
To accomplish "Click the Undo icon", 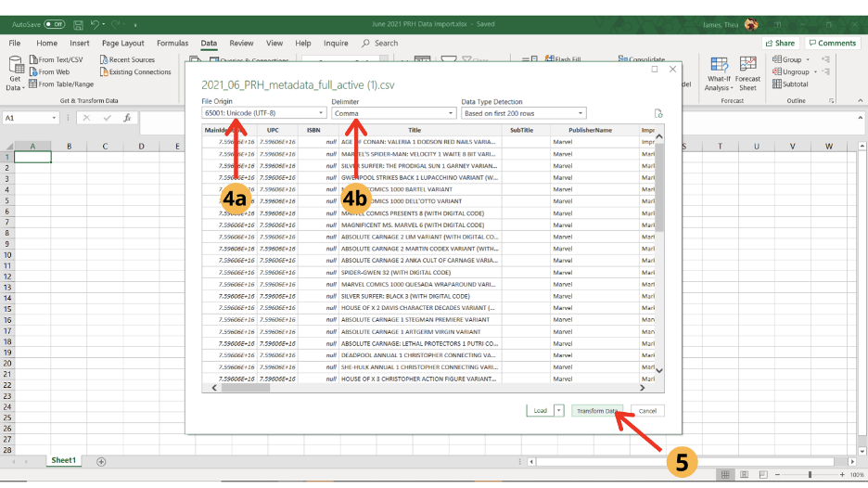I will click(95, 24).
